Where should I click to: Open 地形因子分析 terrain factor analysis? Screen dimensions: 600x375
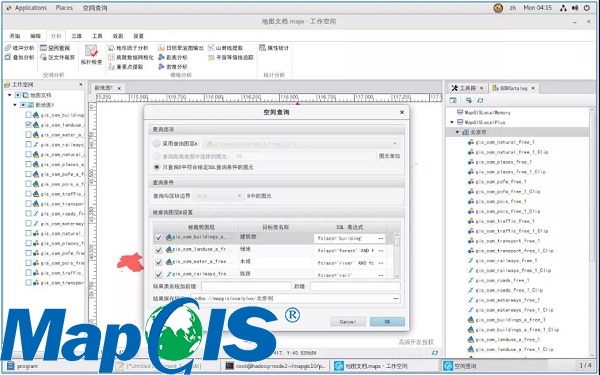[128, 48]
